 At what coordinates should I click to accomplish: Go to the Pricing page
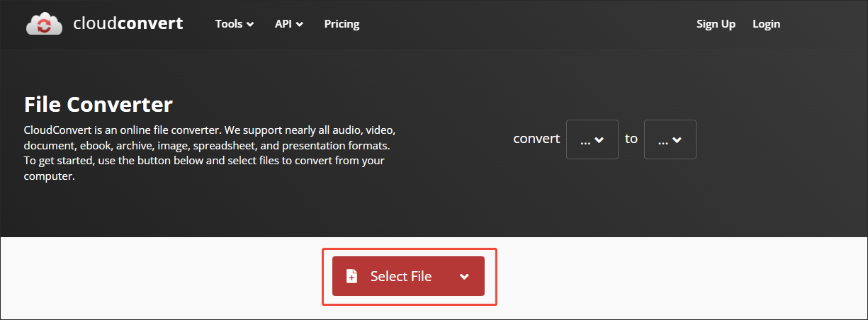pos(342,24)
